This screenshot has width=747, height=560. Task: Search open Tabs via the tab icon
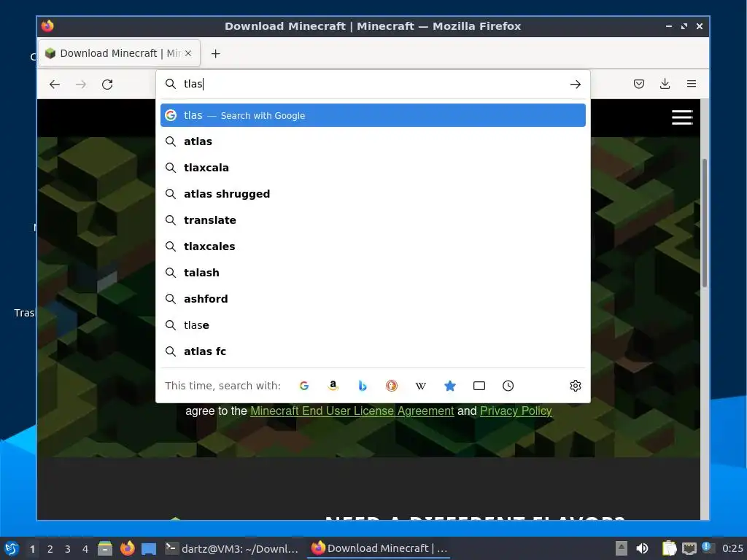pos(479,386)
